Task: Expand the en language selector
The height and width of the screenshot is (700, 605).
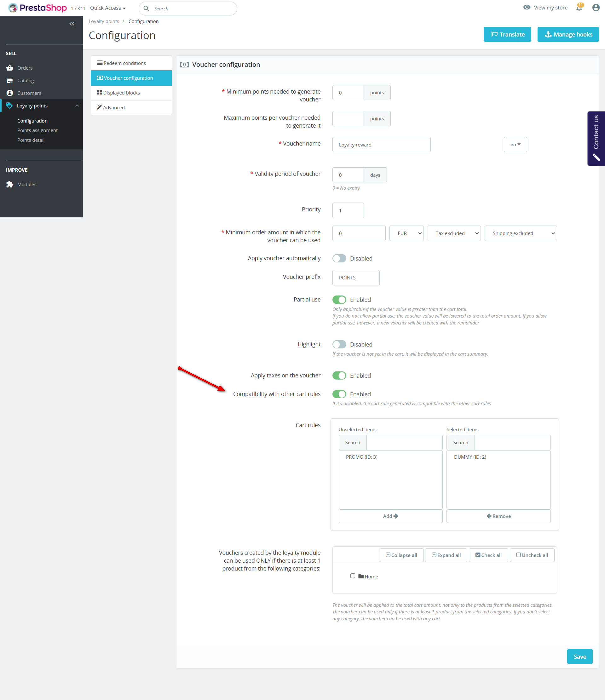Action: tap(515, 145)
